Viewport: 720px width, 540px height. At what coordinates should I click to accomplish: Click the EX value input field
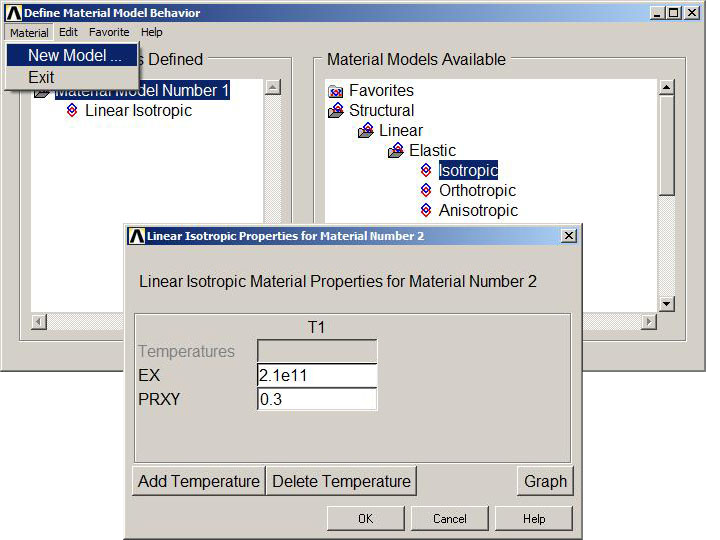(x=317, y=376)
